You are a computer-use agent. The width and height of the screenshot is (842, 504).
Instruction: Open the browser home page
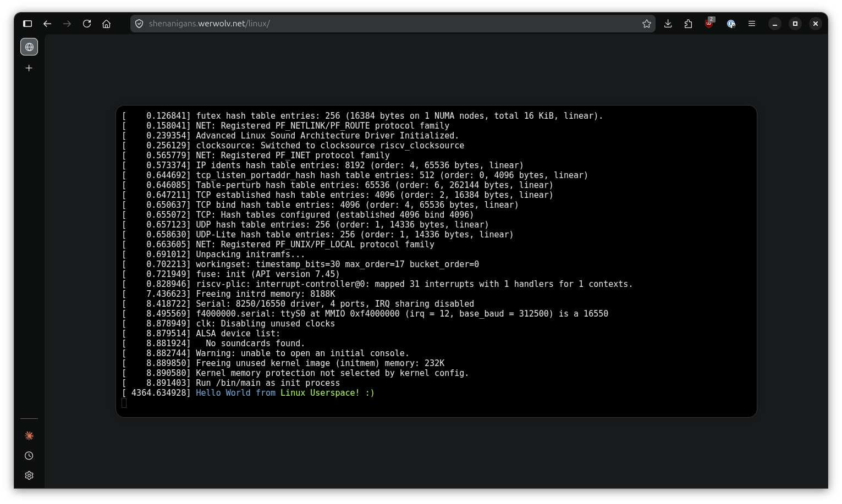(107, 24)
